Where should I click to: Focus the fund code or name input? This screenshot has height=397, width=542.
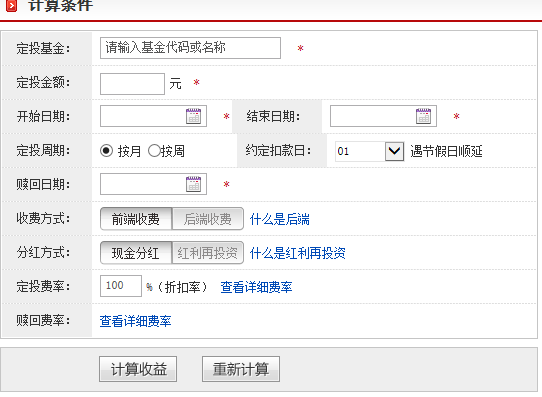(190, 48)
